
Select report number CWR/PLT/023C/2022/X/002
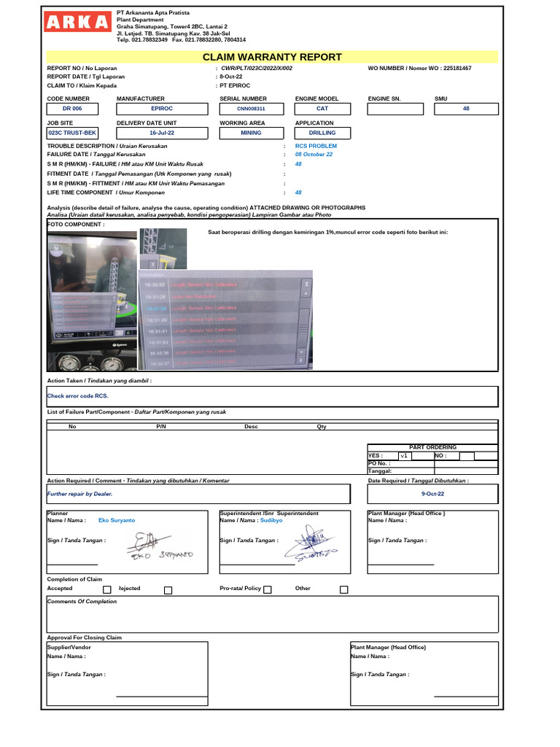coord(257,69)
